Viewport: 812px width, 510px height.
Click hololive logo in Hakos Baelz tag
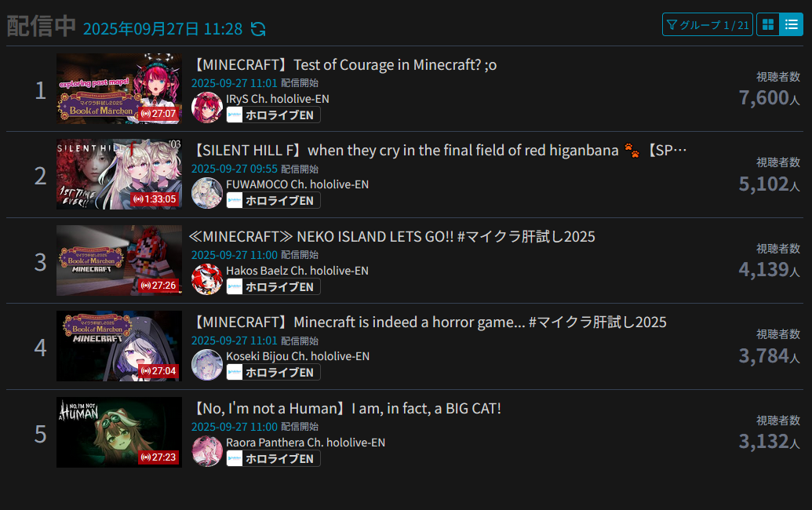[x=235, y=286]
